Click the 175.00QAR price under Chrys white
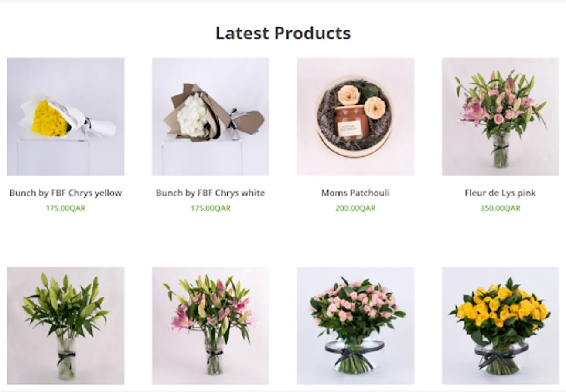 click(x=211, y=208)
